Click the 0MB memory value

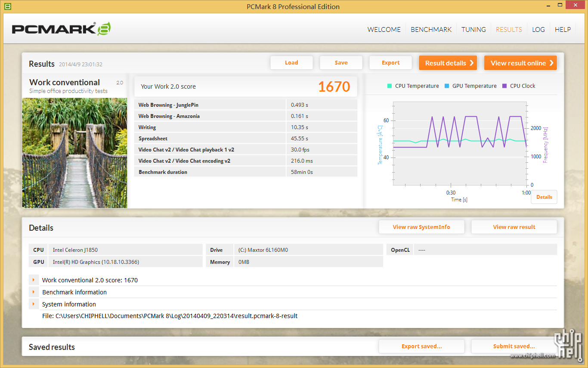tap(244, 262)
